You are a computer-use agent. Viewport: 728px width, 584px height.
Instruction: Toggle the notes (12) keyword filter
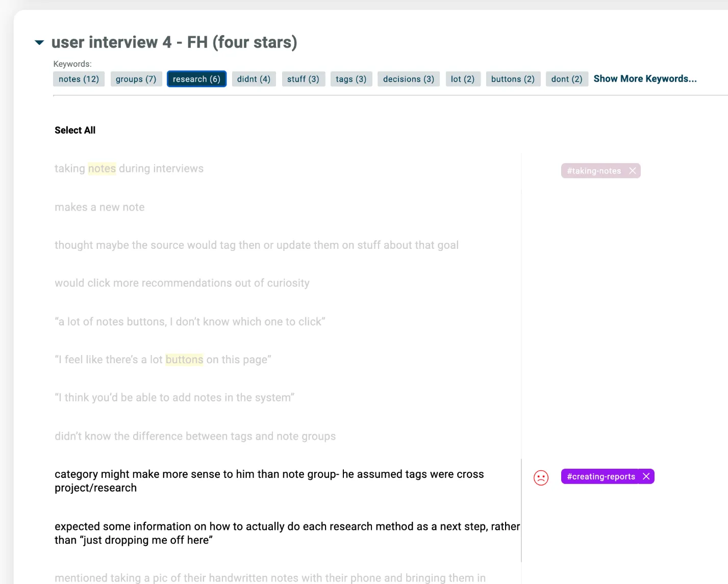(79, 79)
